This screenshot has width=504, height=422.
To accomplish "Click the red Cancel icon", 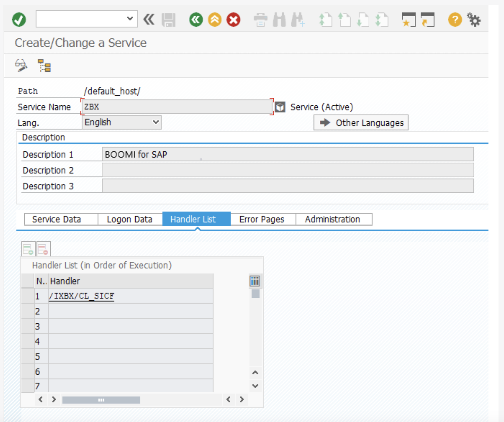I will (233, 20).
